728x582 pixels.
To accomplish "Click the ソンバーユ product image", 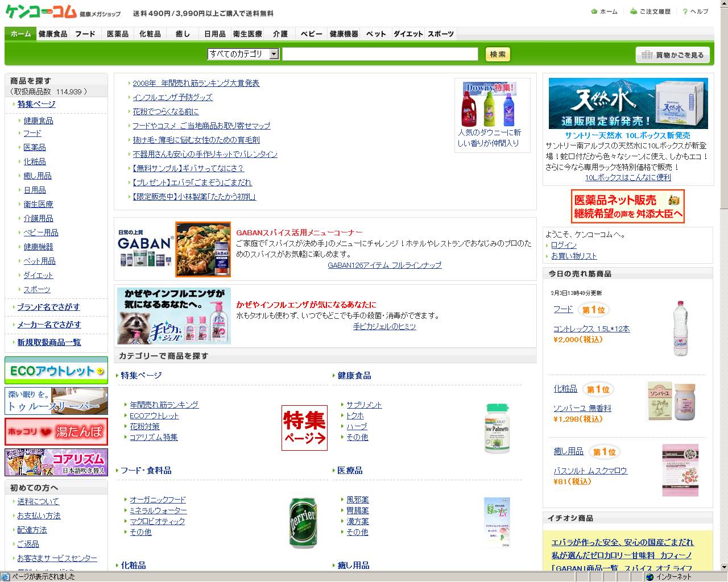I will pyautogui.click(x=672, y=401).
